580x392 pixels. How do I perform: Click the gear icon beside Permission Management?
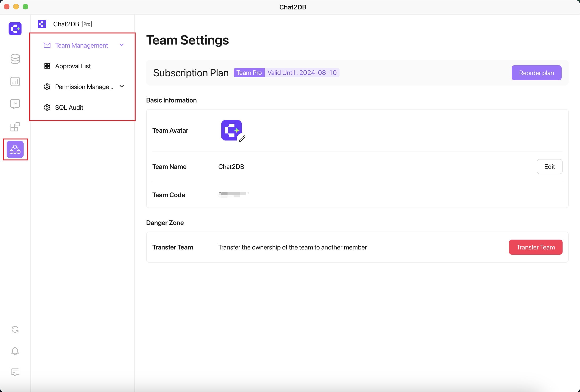click(47, 86)
